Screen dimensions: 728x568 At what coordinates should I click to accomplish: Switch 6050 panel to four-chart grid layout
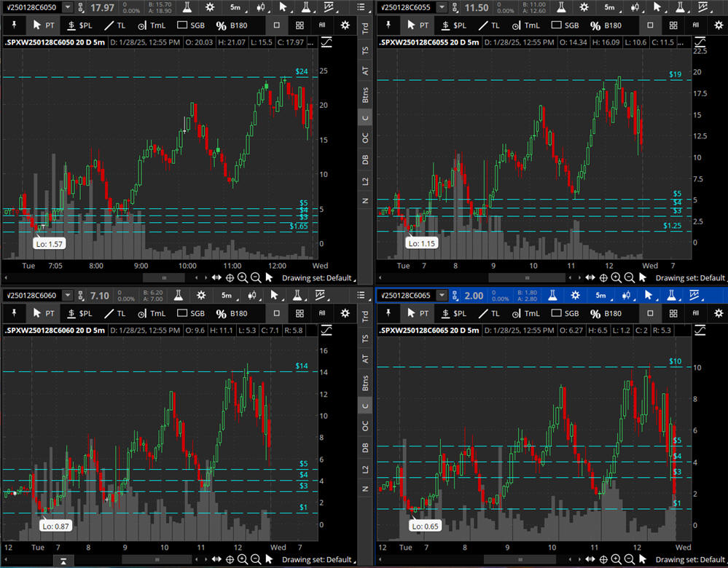[x=300, y=25]
